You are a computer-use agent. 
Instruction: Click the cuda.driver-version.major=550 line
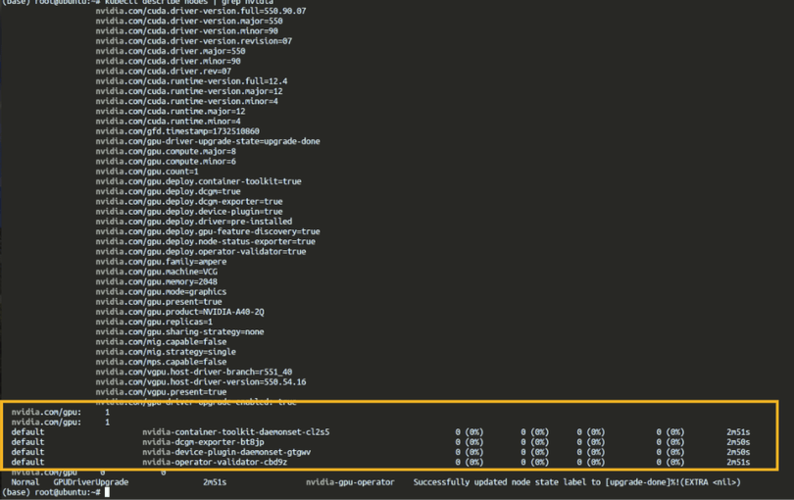[x=189, y=21]
